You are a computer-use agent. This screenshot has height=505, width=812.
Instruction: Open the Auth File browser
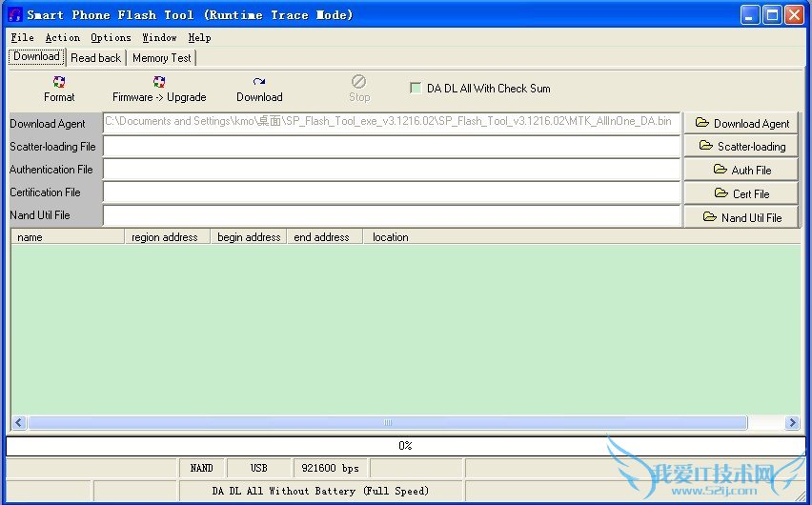[x=741, y=170]
